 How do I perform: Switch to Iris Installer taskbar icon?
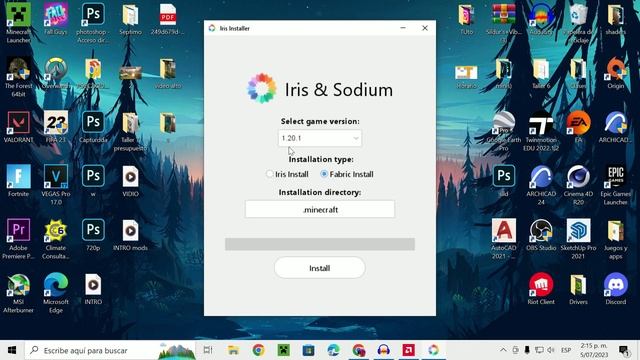click(x=433, y=350)
